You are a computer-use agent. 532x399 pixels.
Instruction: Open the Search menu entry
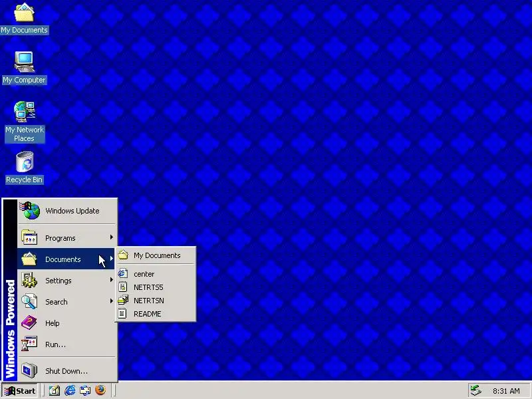(66, 301)
